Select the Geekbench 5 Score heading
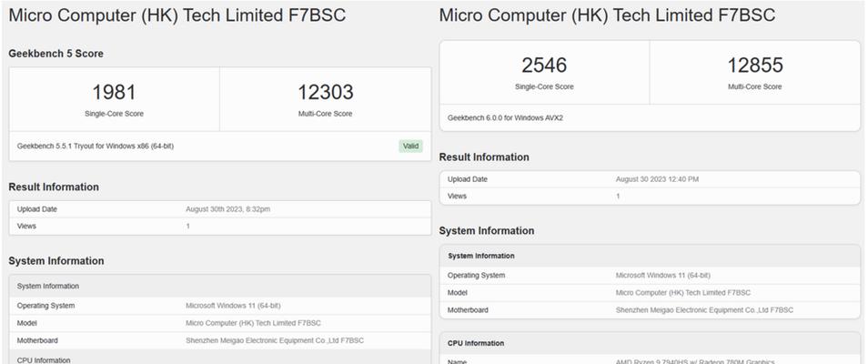Screen dimensions: 868x364 (x=56, y=54)
